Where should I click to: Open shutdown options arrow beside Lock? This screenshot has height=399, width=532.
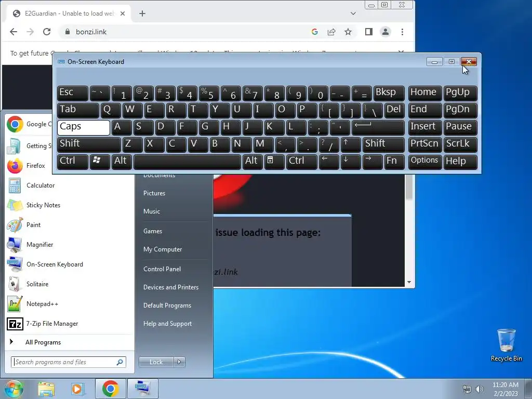[179, 362]
